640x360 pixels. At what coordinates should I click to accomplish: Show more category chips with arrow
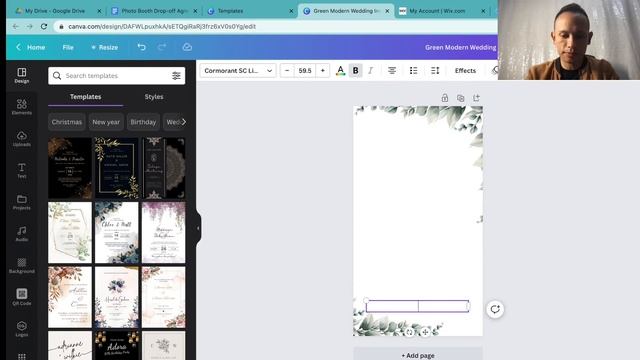point(184,122)
